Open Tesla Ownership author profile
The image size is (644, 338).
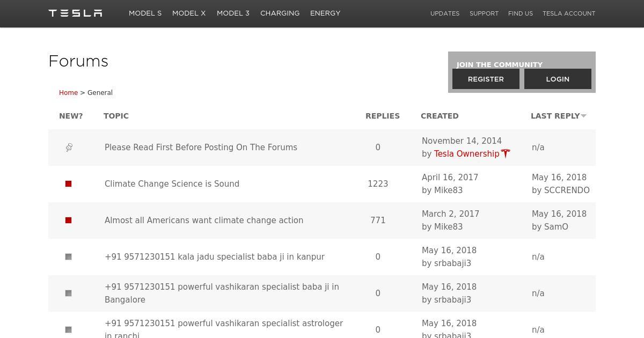point(466,154)
